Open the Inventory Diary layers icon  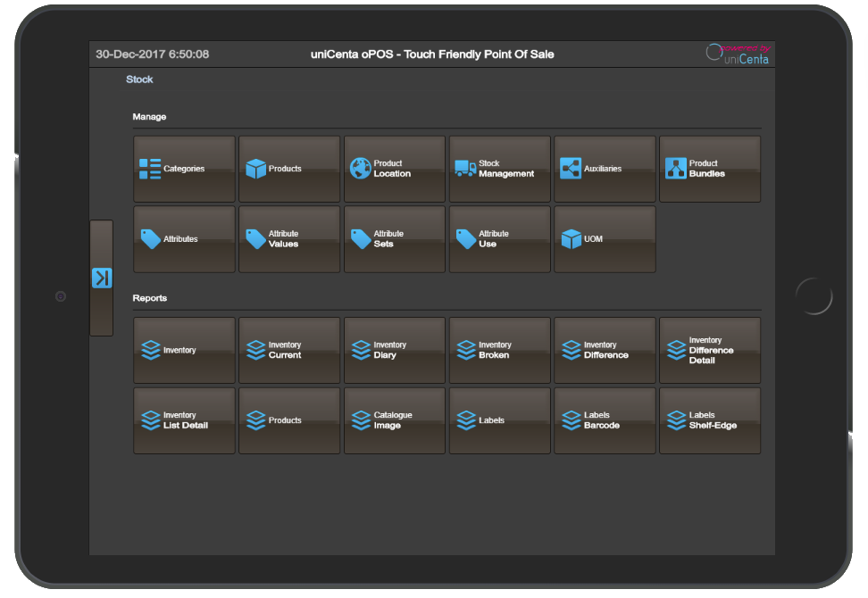[361, 350]
